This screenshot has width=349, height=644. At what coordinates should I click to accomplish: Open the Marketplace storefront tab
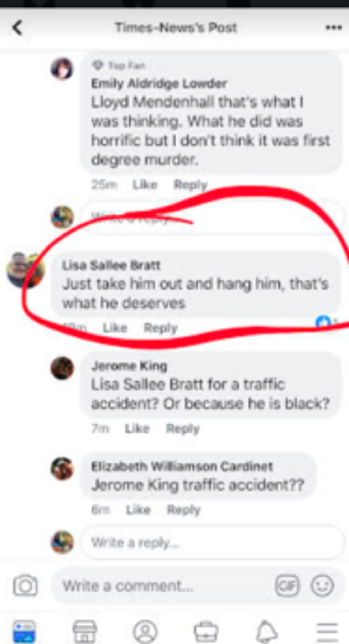(x=85, y=631)
